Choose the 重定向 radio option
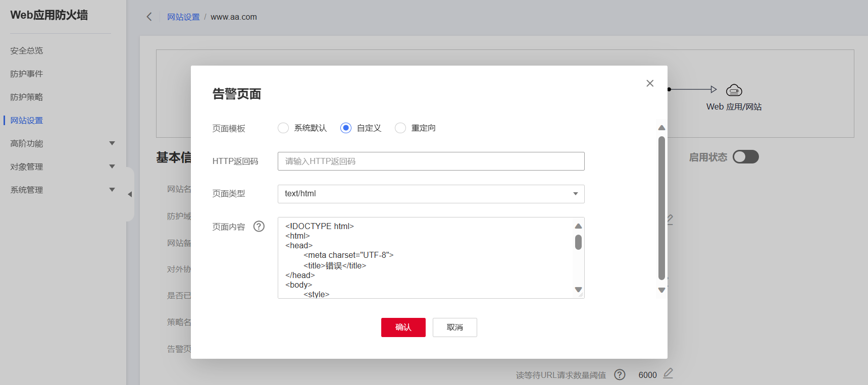Screen dimensions: 868x385 400,128
